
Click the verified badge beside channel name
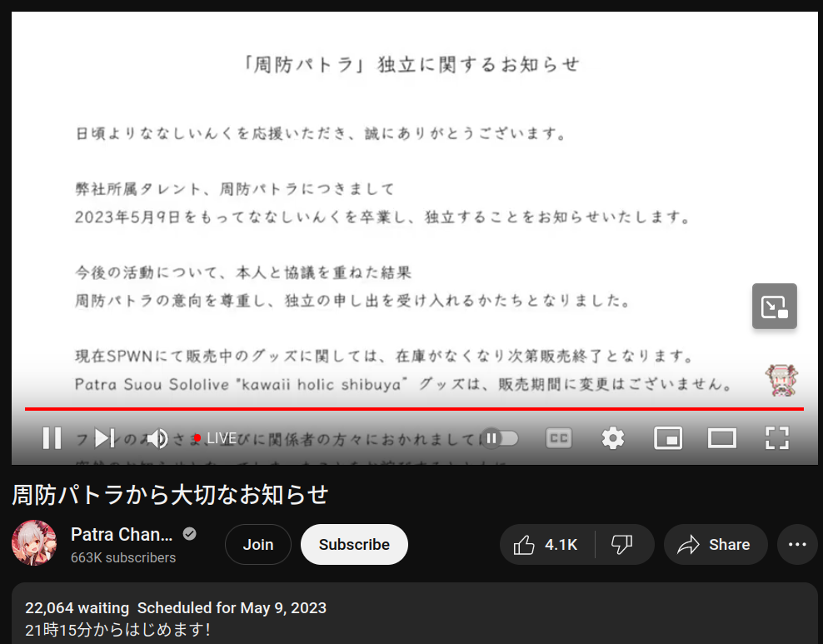coord(189,534)
